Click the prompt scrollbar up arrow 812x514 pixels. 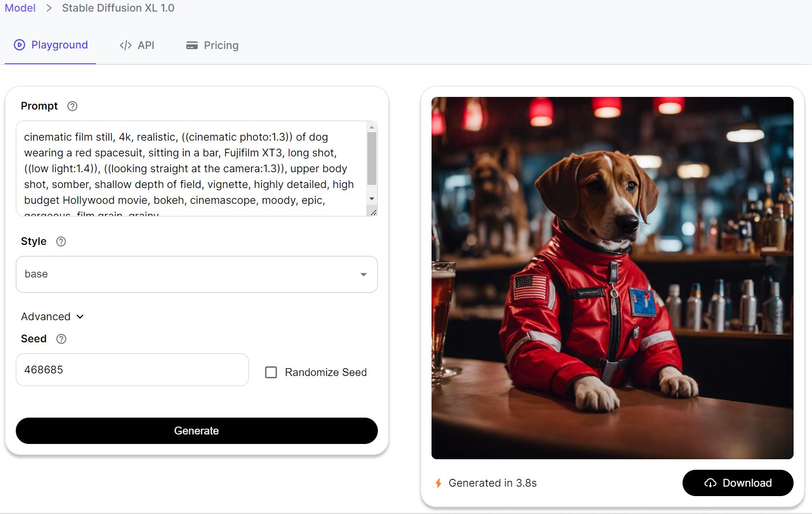pos(372,127)
